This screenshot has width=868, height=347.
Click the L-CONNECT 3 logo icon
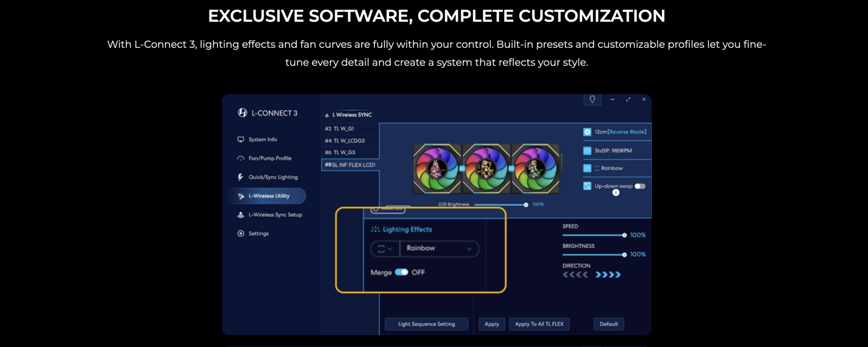(242, 112)
